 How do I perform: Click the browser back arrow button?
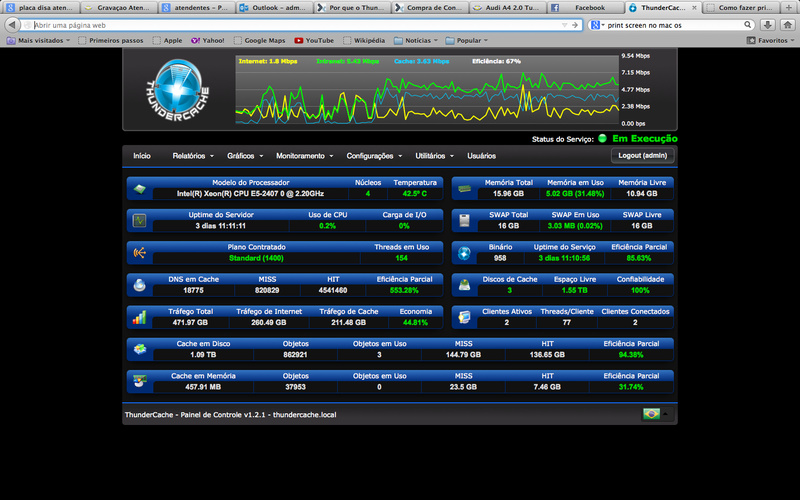[x=12, y=24]
